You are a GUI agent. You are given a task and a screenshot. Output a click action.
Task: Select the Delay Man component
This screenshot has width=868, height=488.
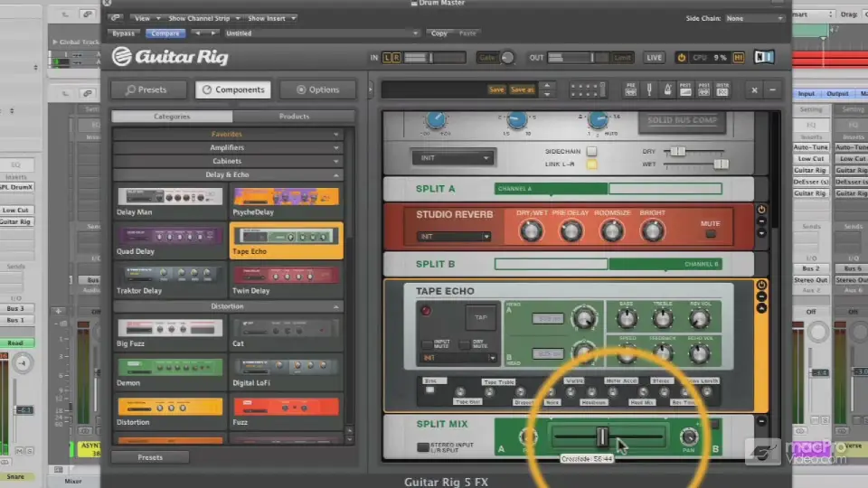[170, 202]
